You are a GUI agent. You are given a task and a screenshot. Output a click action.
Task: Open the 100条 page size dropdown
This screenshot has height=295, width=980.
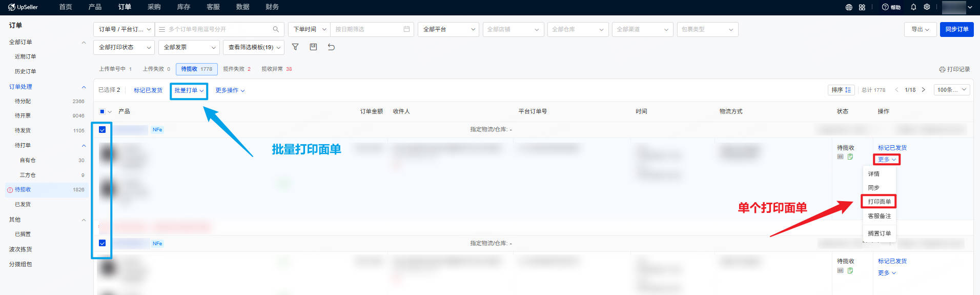(x=952, y=90)
